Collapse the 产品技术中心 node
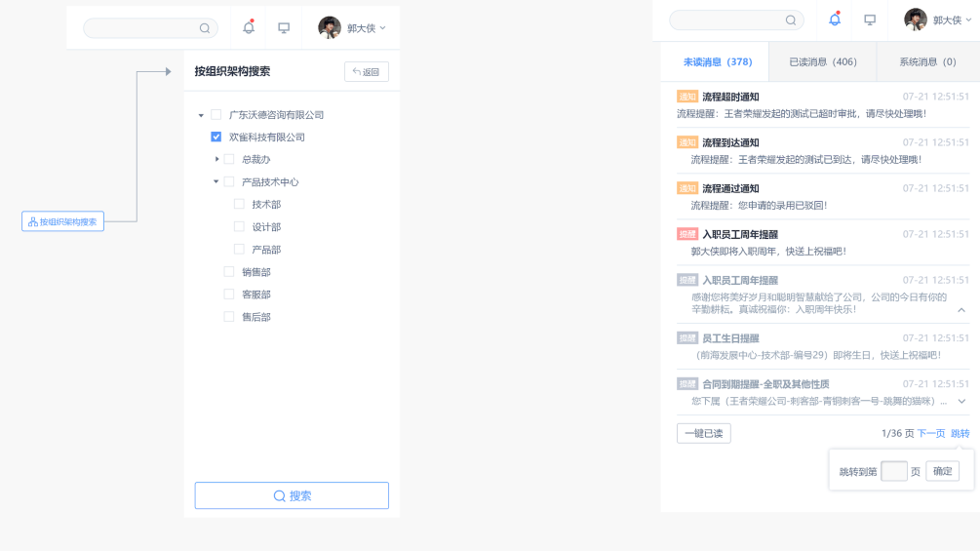 (x=216, y=182)
